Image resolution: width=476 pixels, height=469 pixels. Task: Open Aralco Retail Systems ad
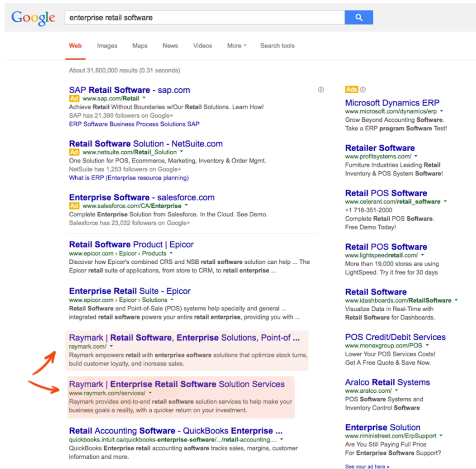(387, 382)
